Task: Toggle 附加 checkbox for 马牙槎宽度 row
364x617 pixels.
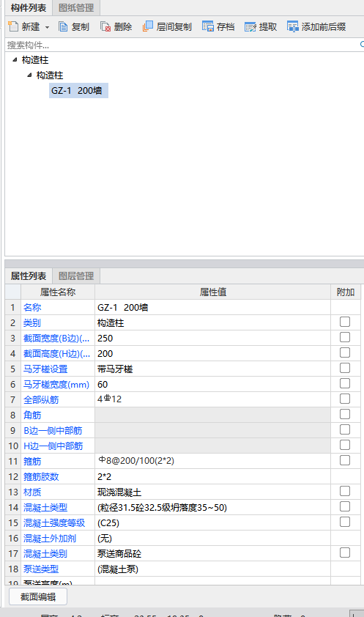Action: [345, 383]
